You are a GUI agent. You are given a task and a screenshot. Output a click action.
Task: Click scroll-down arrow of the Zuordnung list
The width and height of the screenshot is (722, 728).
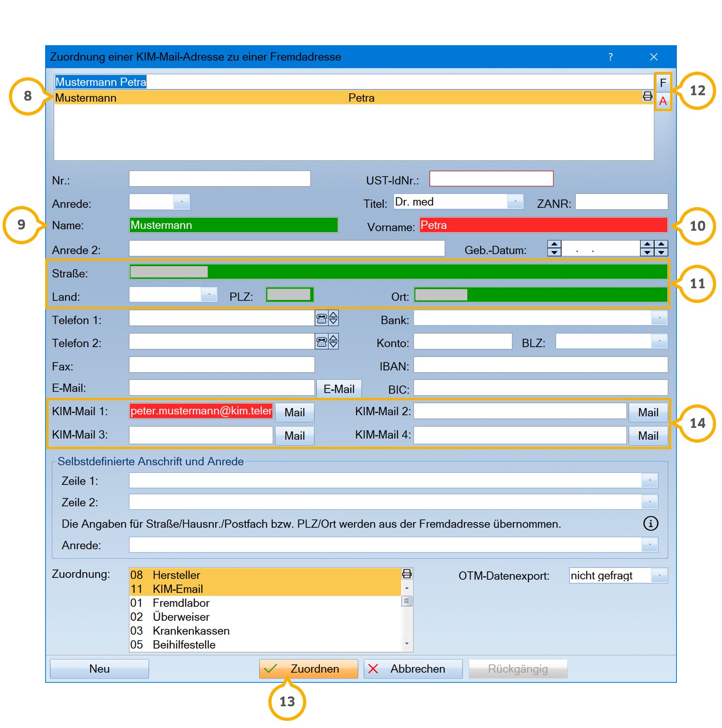[407, 644]
